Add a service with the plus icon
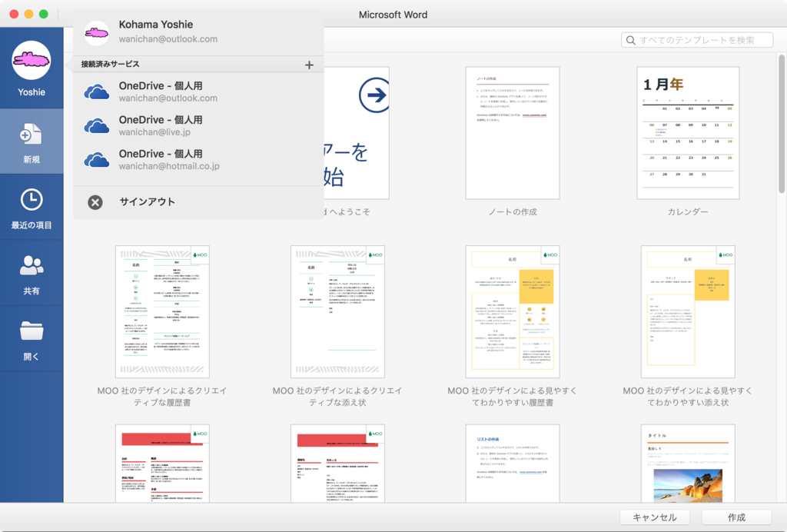Viewport: 787px width, 532px height. coord(309,65)
